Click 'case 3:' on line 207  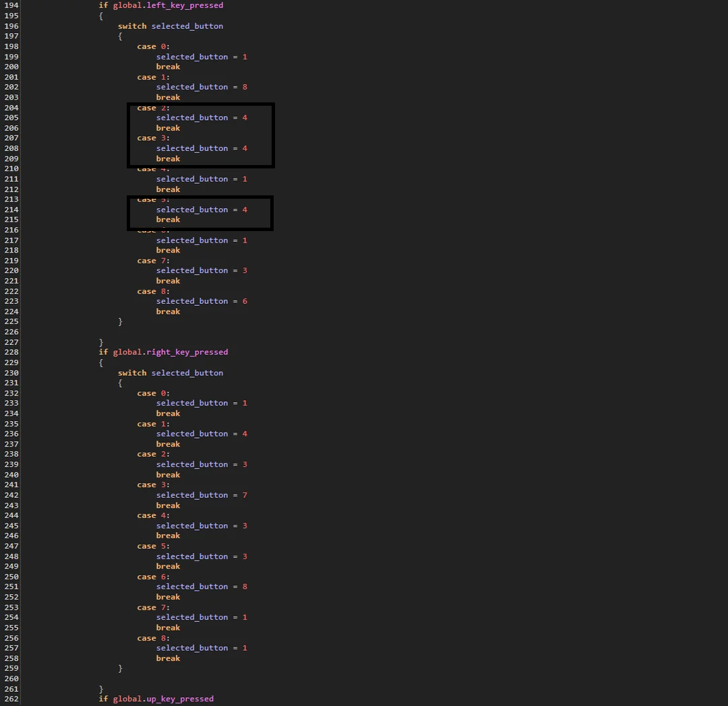click(x=153, y=138)
